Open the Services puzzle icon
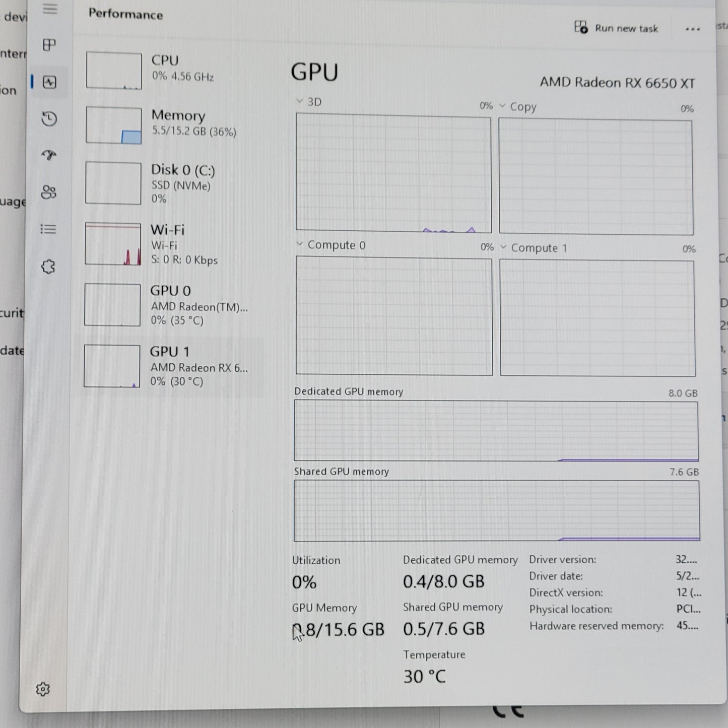Screen dimensions: 728x728 (48, 267)
